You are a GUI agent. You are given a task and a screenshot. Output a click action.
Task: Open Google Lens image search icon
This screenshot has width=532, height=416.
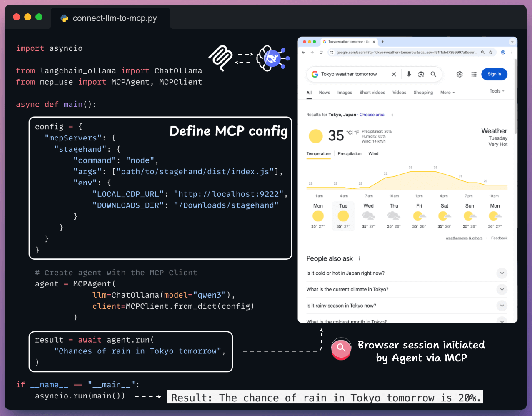click(421, 74)
